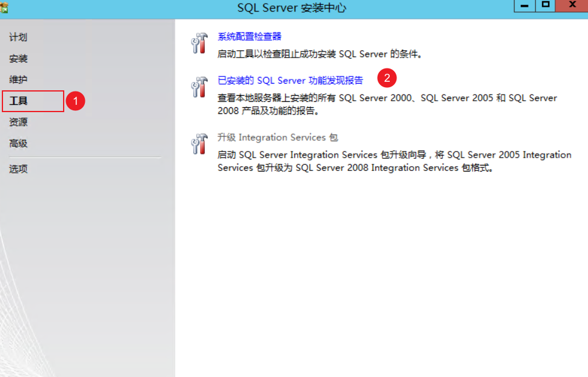Select the highlighted 工具 sidebar item
This screenshot has width=588, height=377.
19,101
